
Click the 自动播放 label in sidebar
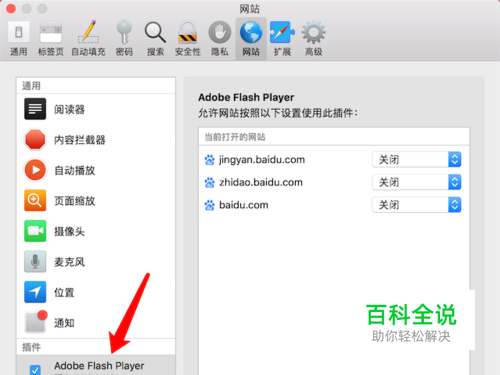(x=75, y=170)
